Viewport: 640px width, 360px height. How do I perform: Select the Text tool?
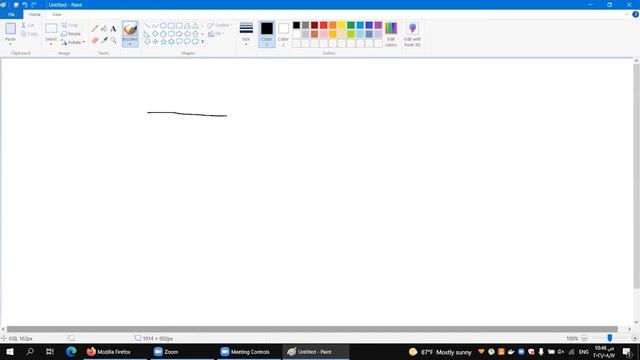pos(113,29)
